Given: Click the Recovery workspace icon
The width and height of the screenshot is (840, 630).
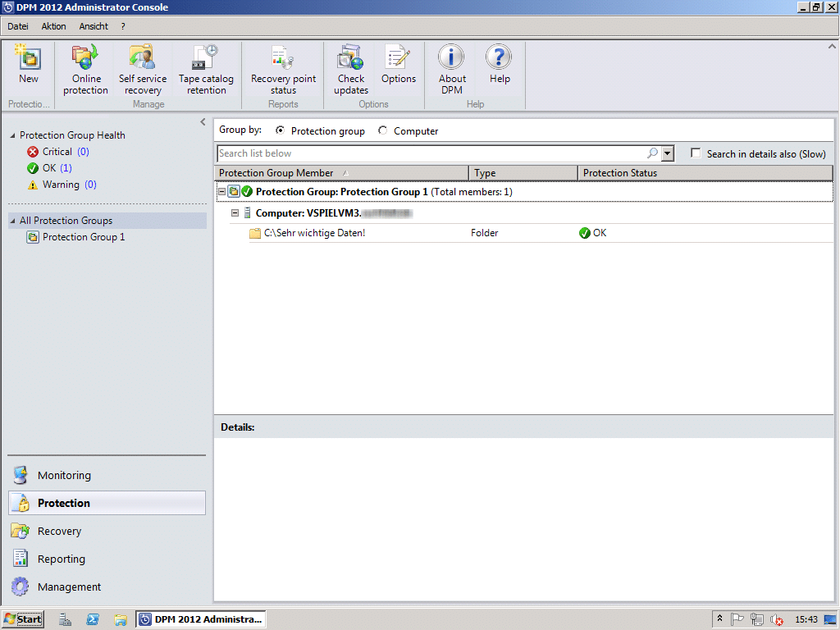Looking at the screenshot, I should (x=21, y=531).
